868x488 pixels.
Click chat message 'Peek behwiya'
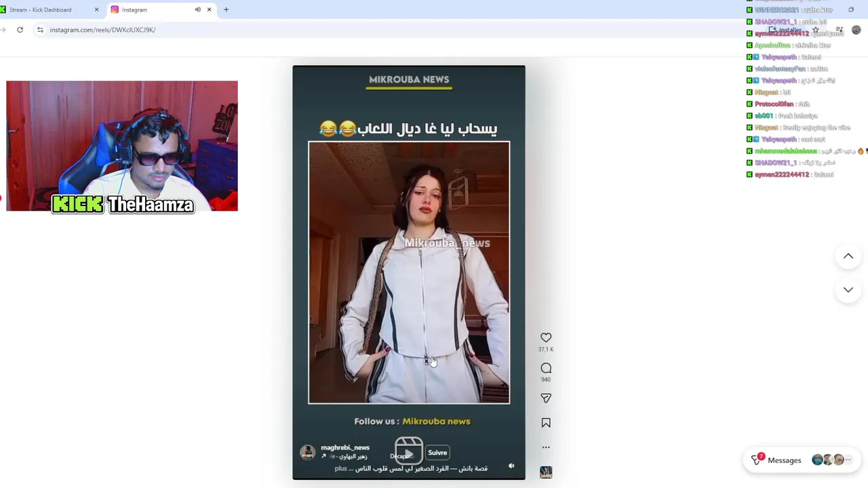798,116
